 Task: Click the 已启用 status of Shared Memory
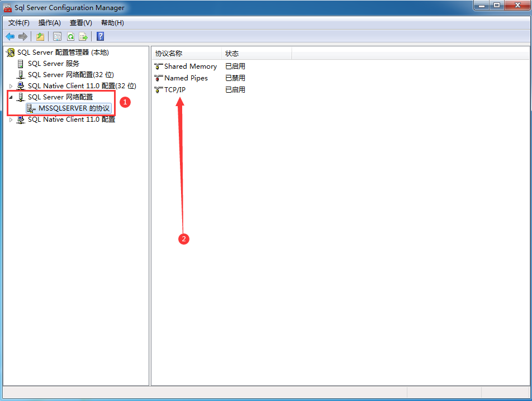(x=235, y=66)
